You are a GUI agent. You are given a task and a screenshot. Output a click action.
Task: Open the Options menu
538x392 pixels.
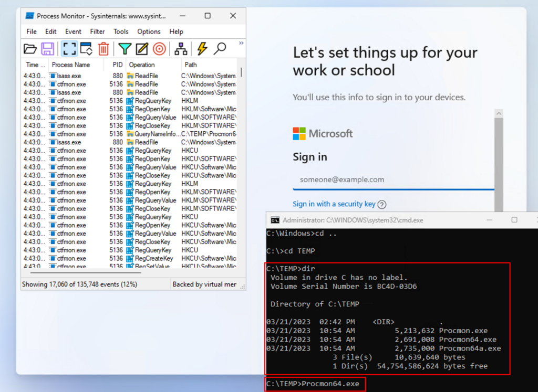tap(149, 31)
